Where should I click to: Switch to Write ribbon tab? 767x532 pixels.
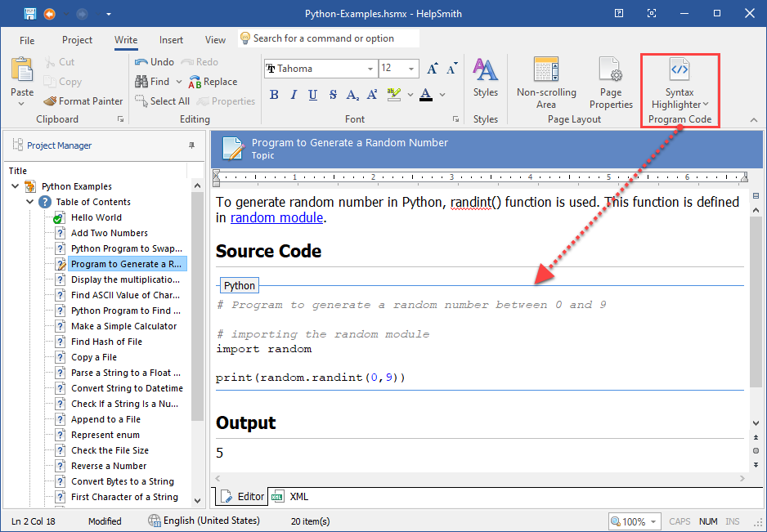126,40
